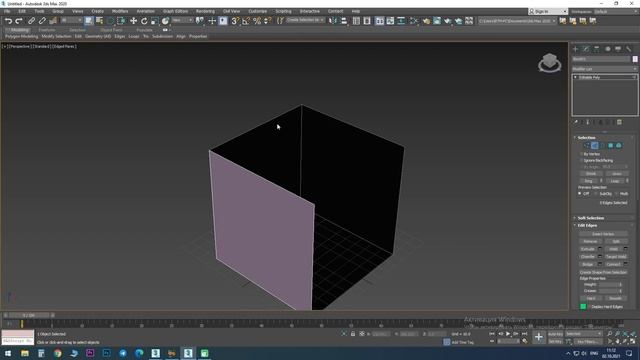Enable the By Vertex checkbox
Viewport: 640px width, 360px height.
pyautogui.click(x=581, y=154)
